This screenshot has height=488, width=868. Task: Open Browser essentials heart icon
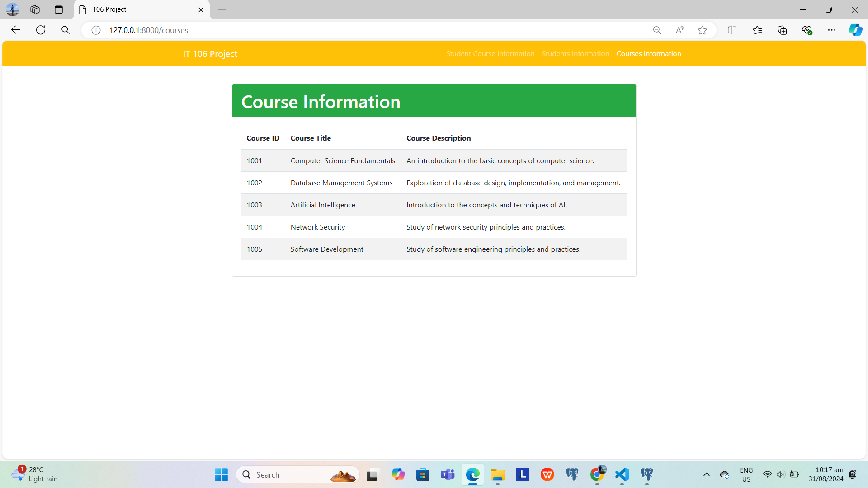tap(807, 30)
